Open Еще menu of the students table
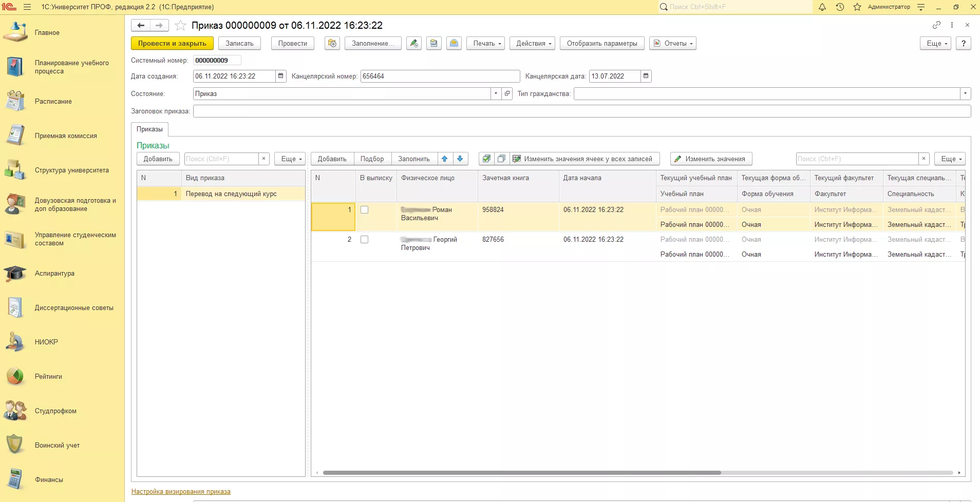This screenshot has height=502, width=980. pos(950,159)
